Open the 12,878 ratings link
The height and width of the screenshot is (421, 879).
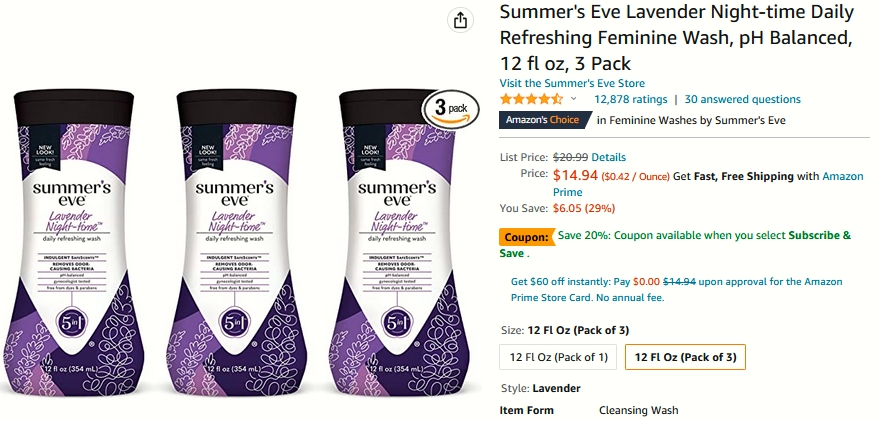631,99
